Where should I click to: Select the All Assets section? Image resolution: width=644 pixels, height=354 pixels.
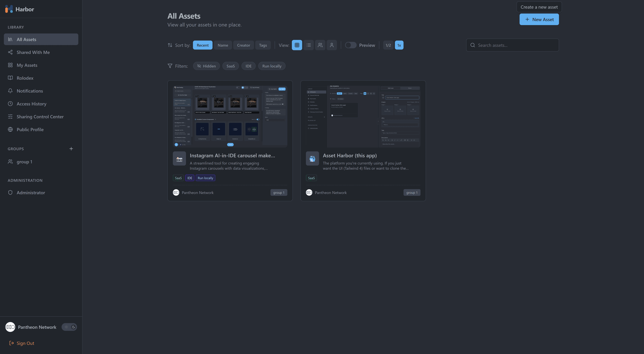(26, 39)
